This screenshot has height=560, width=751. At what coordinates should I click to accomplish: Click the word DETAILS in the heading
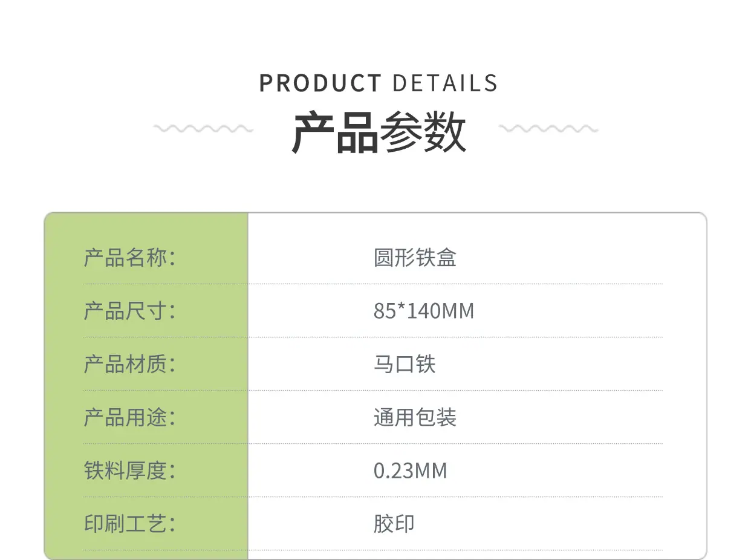point(445,83)
